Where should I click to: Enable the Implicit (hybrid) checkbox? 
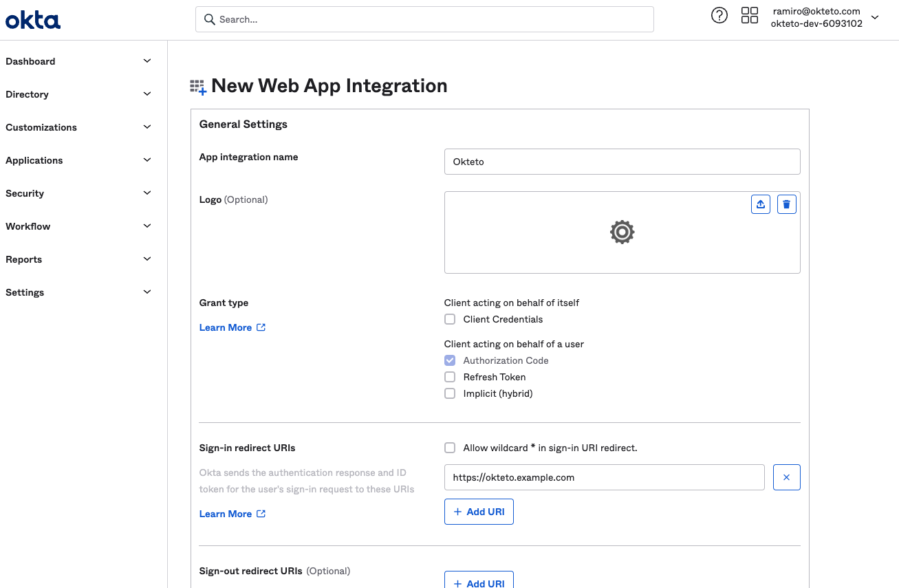tap(450, 393)
